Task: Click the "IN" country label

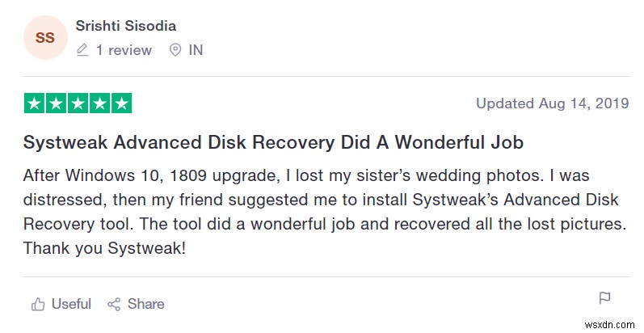Action: coord(196,50)
